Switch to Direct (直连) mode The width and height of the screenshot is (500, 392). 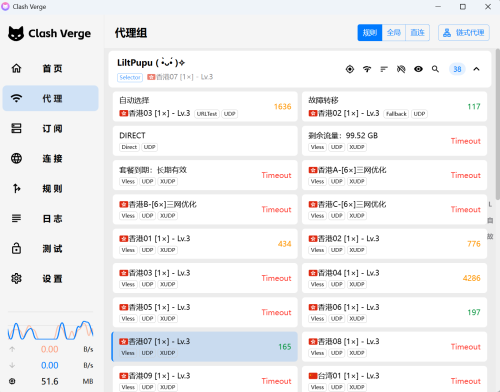coord(417,33)
